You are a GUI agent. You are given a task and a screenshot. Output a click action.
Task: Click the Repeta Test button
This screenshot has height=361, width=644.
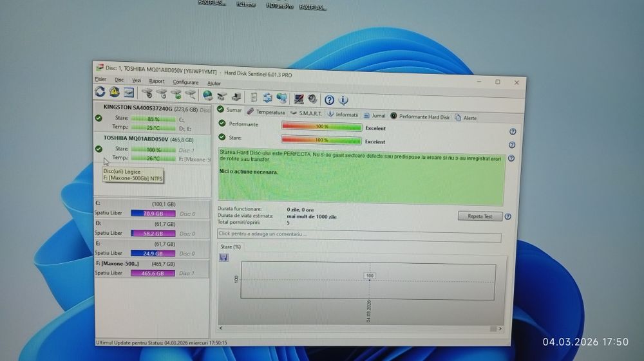pyautogui.click(x=480, y=216)
